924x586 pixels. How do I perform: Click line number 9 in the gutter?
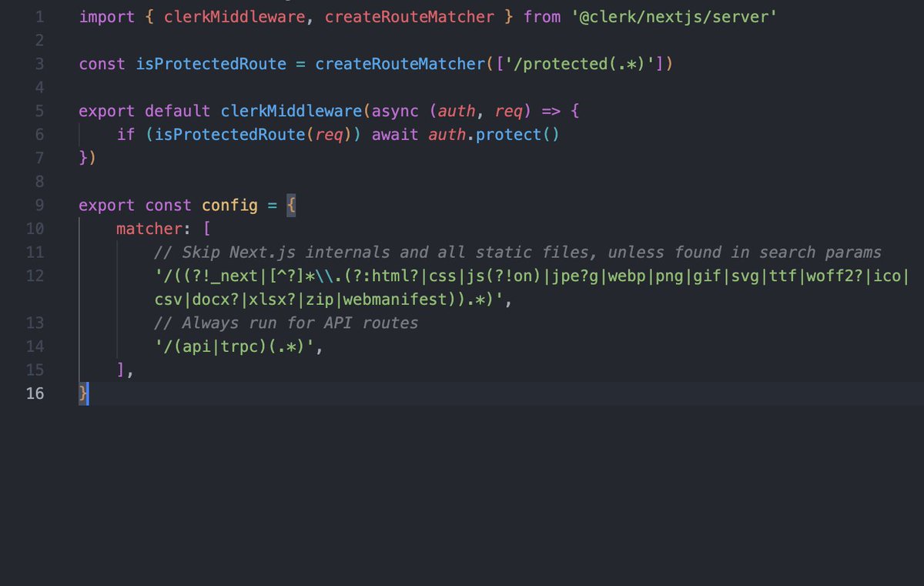coord(39,206)
